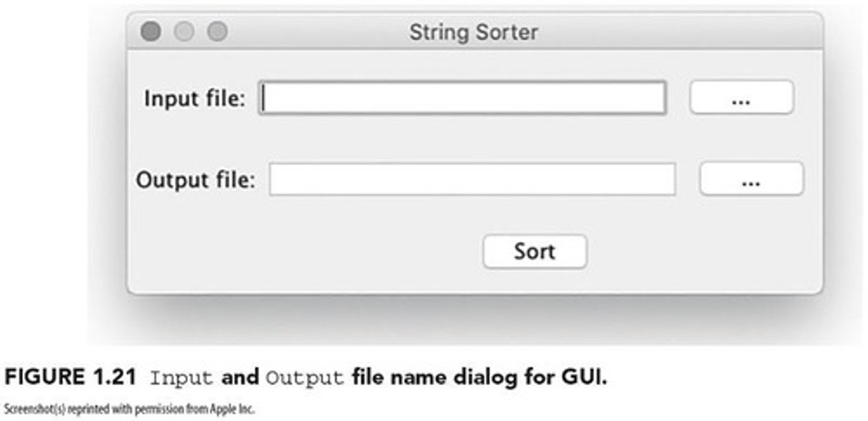
Task: Click the "Output file:" label
Action: click(195, 179)
